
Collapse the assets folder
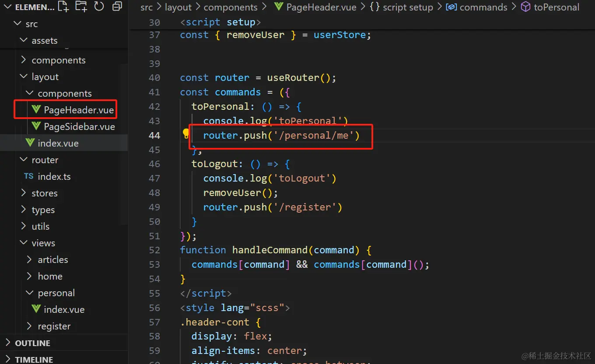pyautogui.click(x=24, y=40)
